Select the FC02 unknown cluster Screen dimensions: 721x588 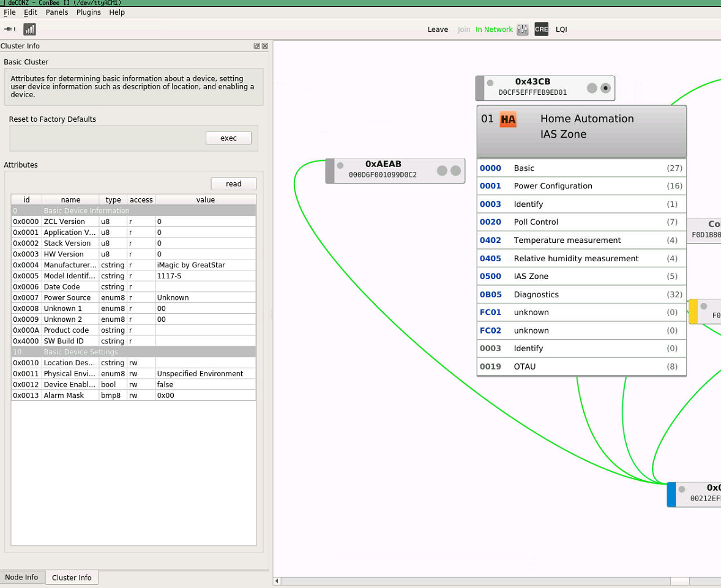pos(581,330)
